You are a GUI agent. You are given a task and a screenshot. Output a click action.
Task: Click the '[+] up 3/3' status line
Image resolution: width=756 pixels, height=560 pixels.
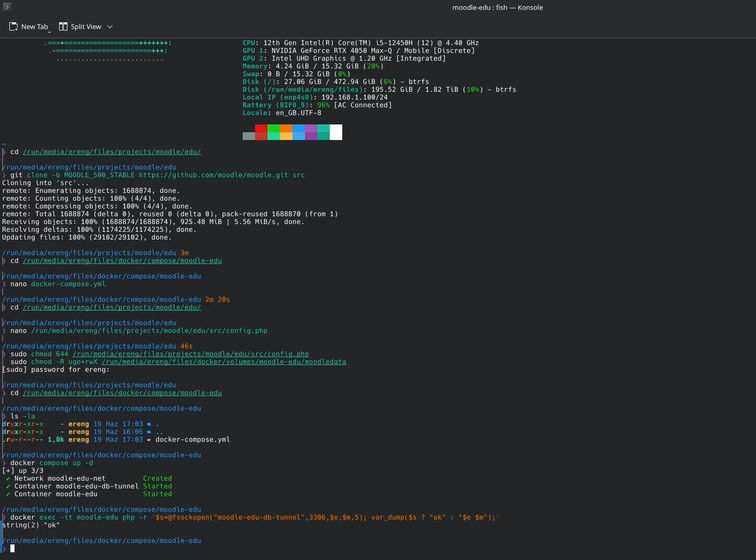coord(23,471)
